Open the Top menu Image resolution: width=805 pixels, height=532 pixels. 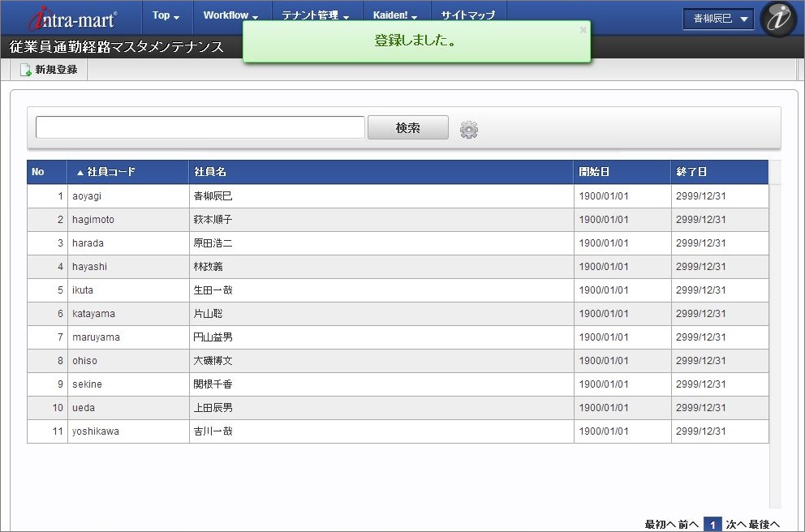coord(166,15)
